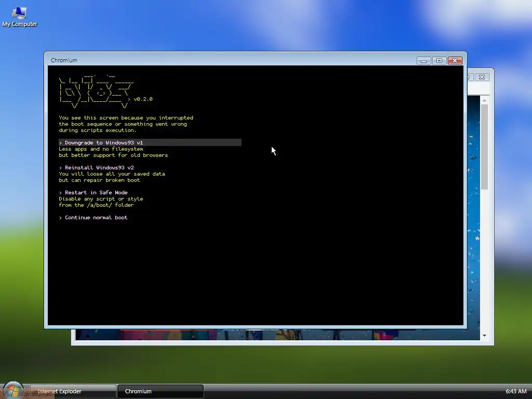Click scrollbar down arrow in background window

[484, 336]
